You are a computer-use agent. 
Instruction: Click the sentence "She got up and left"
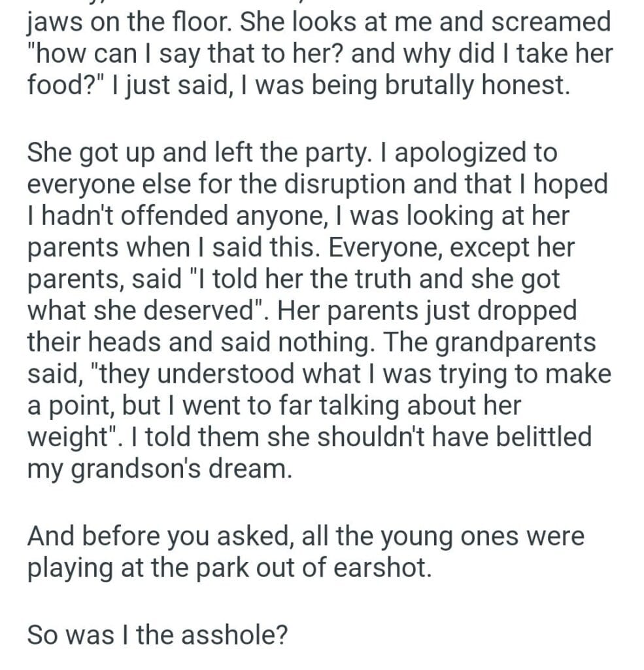[137, 152]
